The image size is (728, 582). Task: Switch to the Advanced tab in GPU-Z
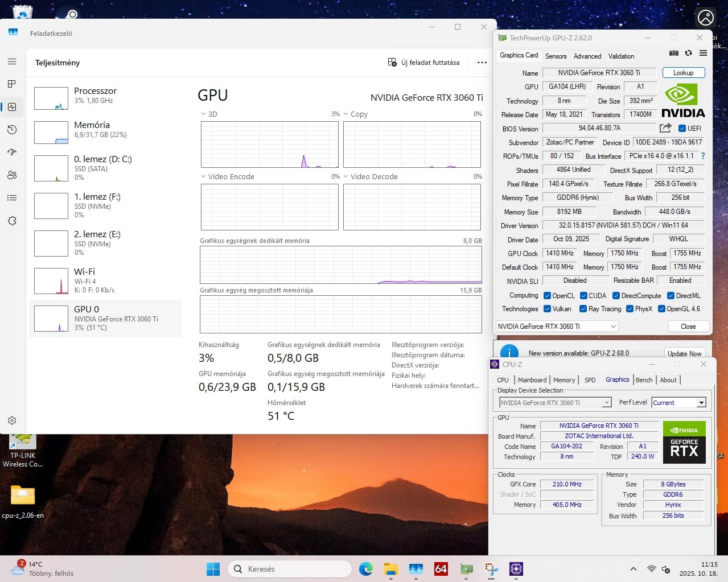(x=587, y=56)
